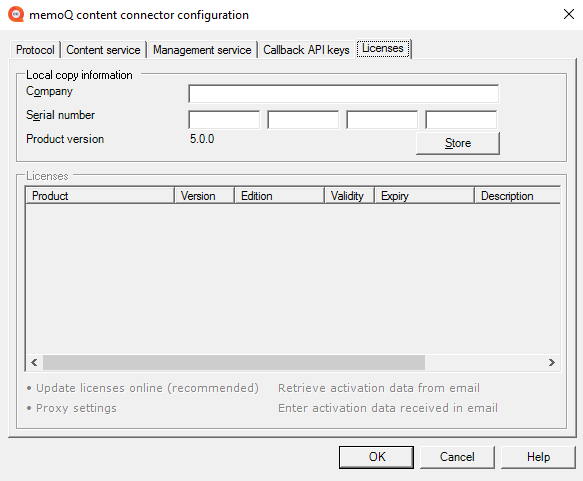Open Help for this dialog
583x481 pixels.
pyautogui.click(x=538, y=457)
